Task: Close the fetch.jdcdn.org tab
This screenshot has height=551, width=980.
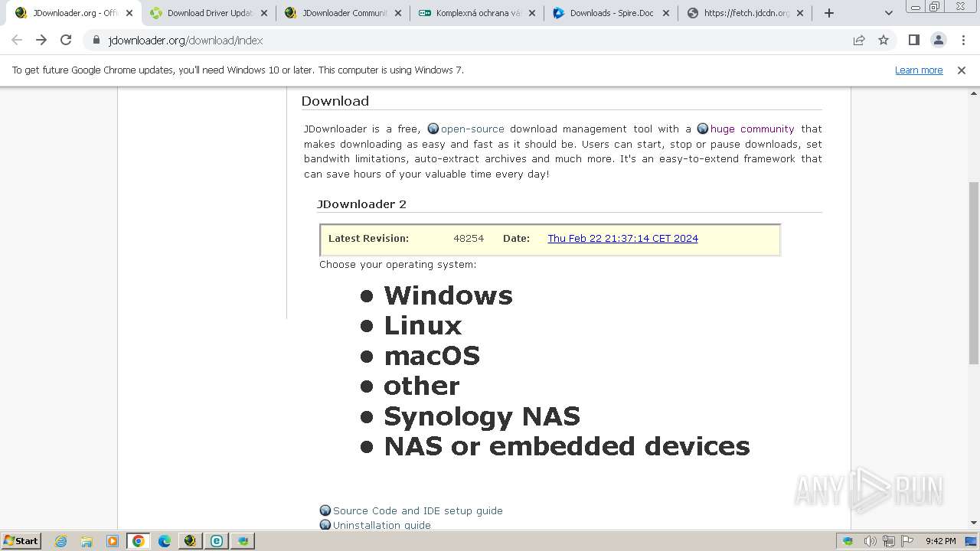Action: 800,13
